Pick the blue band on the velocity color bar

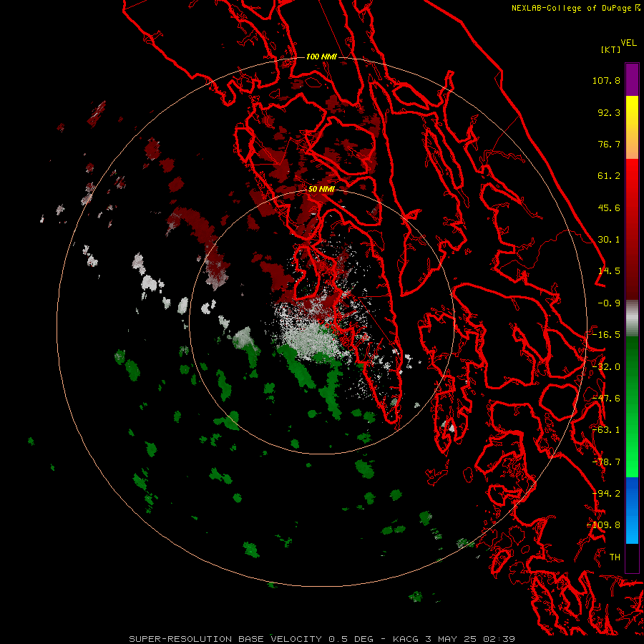632,510
